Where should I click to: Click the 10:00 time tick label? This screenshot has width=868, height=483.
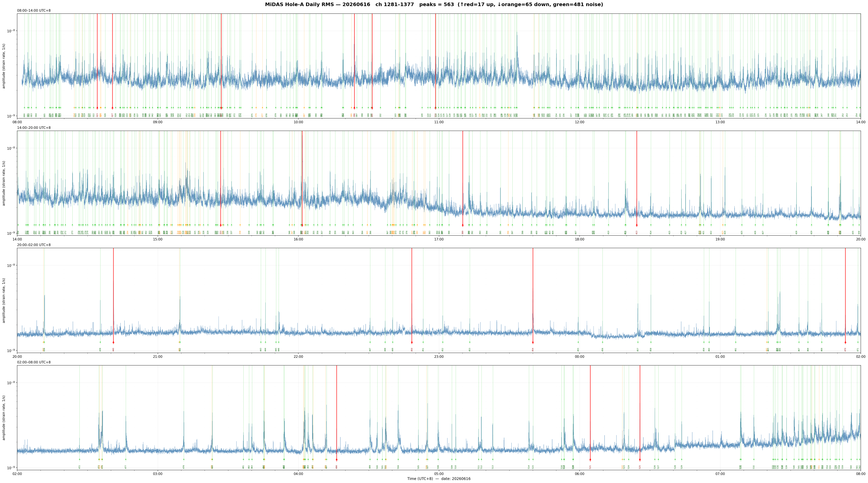(298, 122)
